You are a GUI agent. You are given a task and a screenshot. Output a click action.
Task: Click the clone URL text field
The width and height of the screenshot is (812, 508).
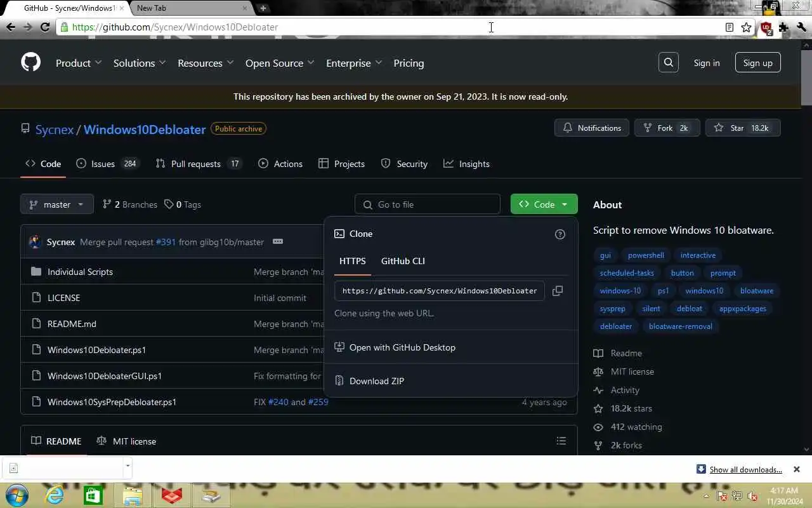click(439, 291)
